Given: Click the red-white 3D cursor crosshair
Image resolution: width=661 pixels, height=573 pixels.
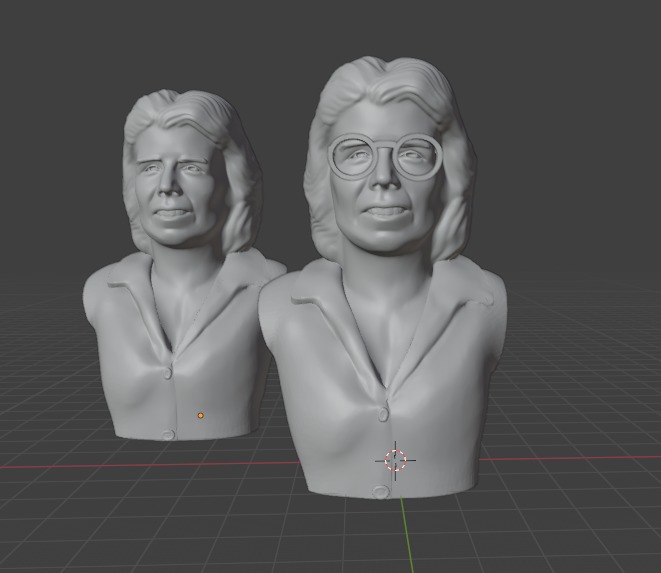Looking at the screenshot, I should pyautogui.click(x=395, y=460).
